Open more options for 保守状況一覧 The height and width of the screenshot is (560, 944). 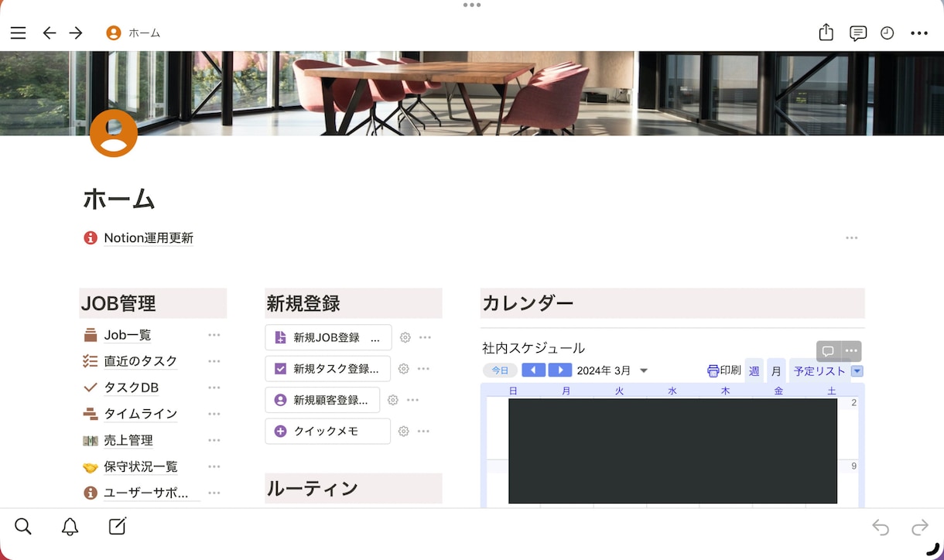point(214,466)
